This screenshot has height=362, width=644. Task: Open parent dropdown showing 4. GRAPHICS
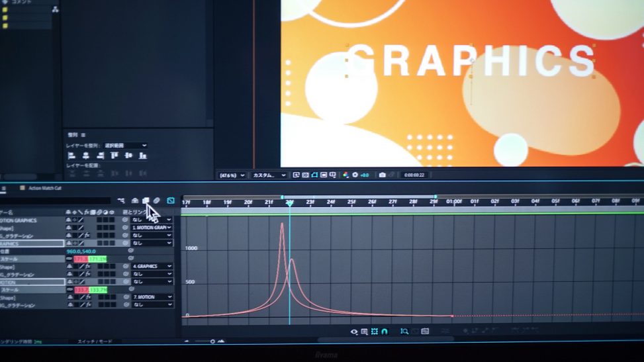152,267
